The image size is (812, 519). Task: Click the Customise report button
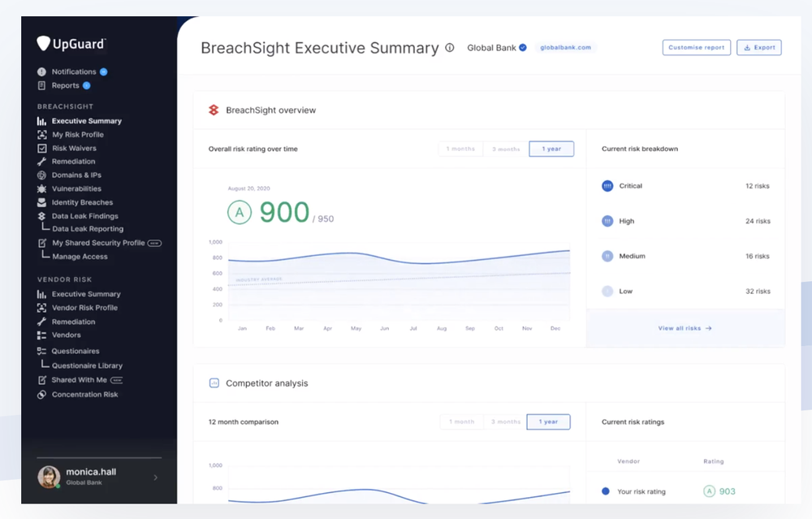tap(697, 48)
